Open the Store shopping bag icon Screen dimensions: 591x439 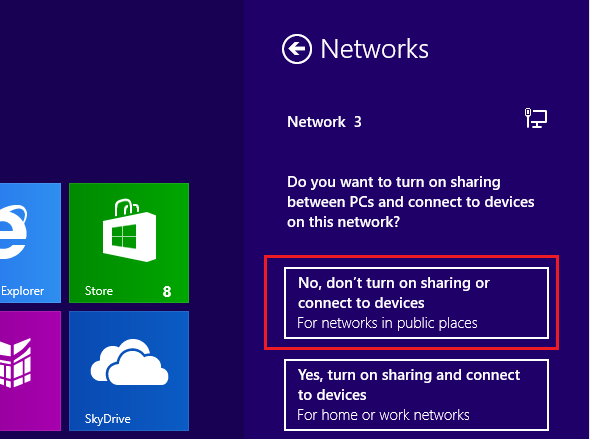pos(129,230)
